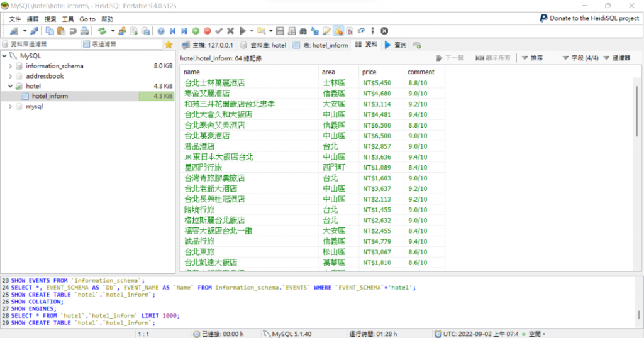Click the 資料庫過濾器 filter field
The height and width of the screenshot is (338, 644).
click(41, 45)
